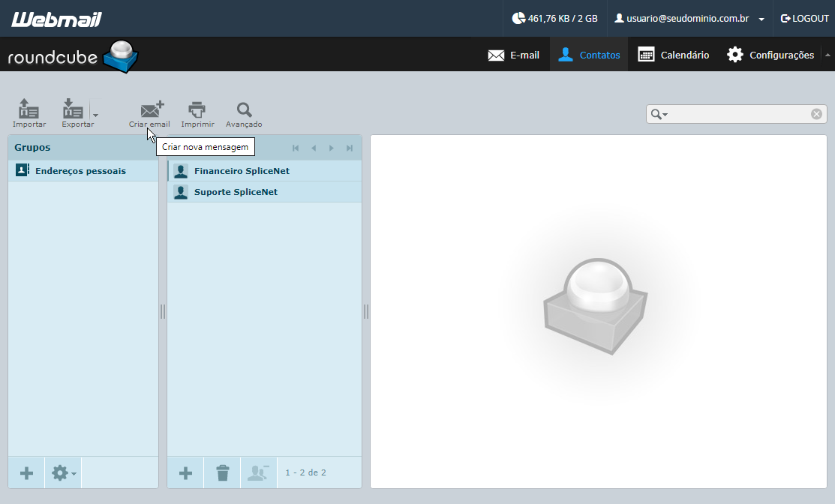835x504 pixels.
Task: Go to next page of contacts
Action: 332,148
